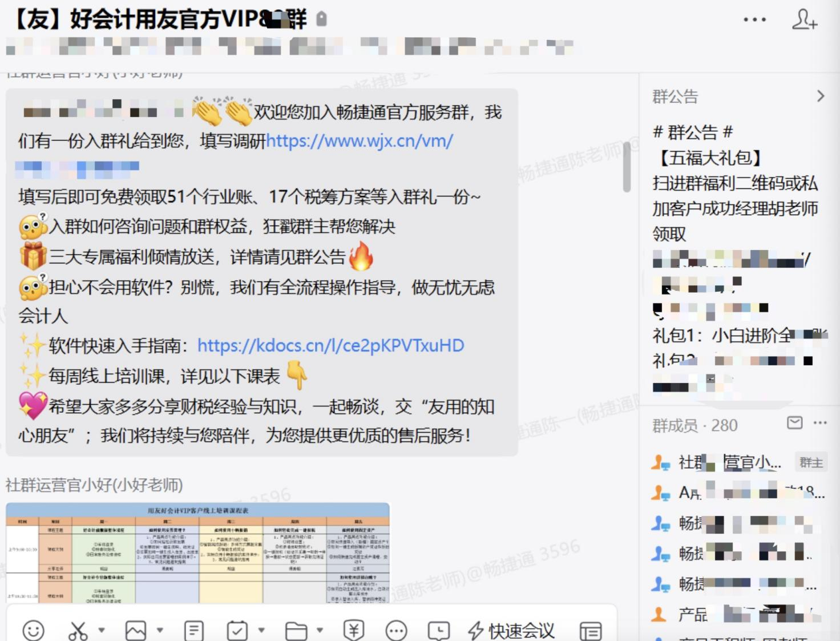Open the envelope icon above the member list
Image resolution: width=840 pixels, height=641 pixels.
(x=794, y=424)
